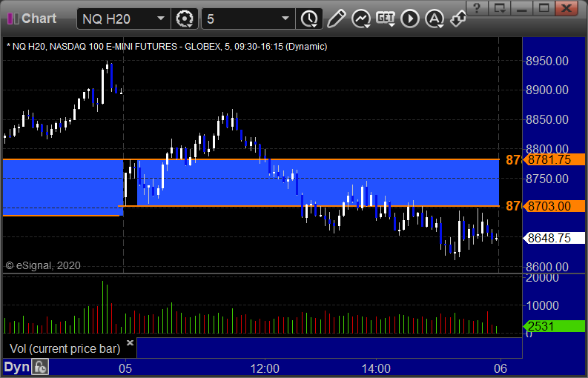Click the 8850.00 price axis label
The width and height of the screenshot is (588, 378).
tap(547, 119)
